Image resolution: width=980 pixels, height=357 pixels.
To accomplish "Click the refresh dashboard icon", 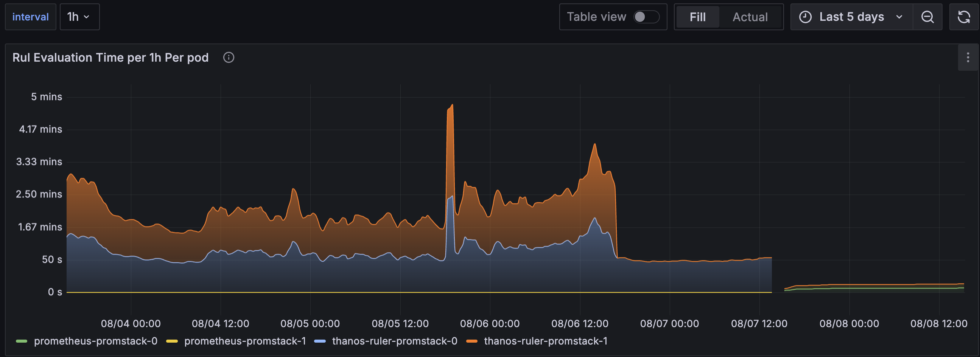I will pyautogui.click(x=964, y=17).
